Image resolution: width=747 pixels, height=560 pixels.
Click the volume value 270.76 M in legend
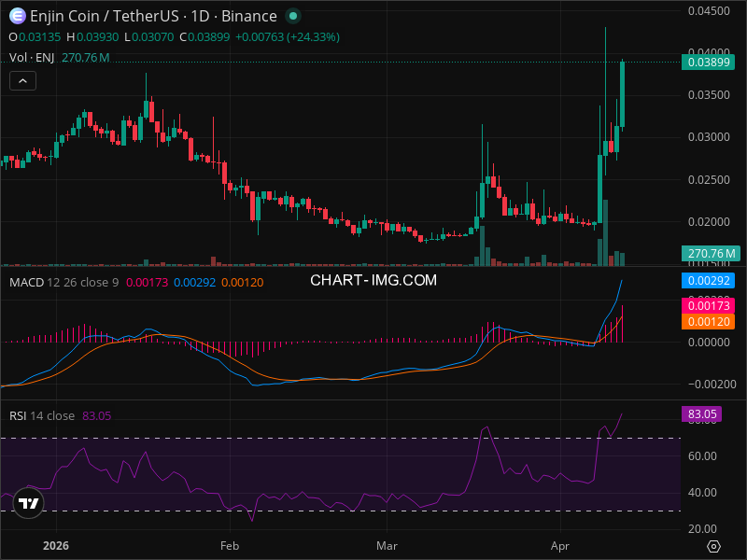tap(86, 58)
